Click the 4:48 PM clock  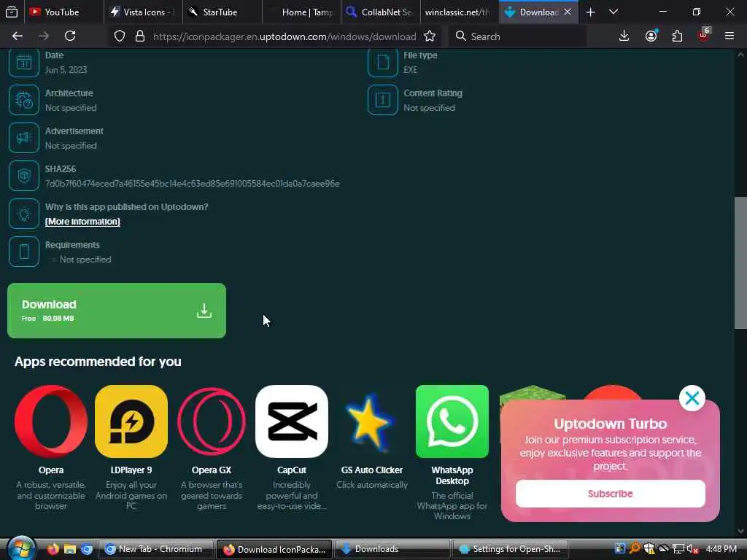[721, 549]
